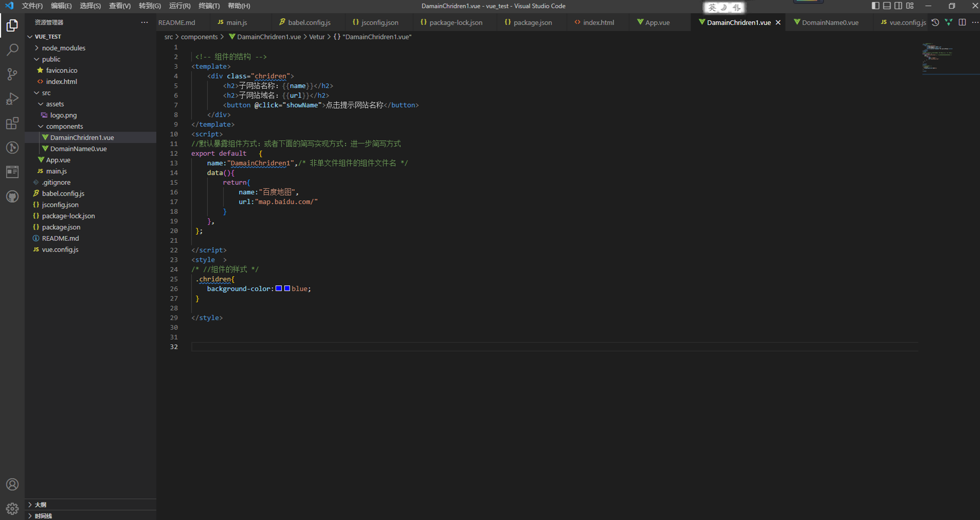Screen dimensions: 980x520
Task: Open the 帮助(H) menu
Action: pyautogui.click(x=239, y=6)
